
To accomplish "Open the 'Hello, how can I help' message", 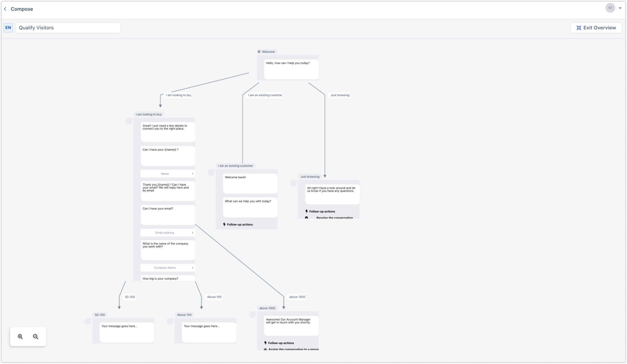I will pos(291,69).
